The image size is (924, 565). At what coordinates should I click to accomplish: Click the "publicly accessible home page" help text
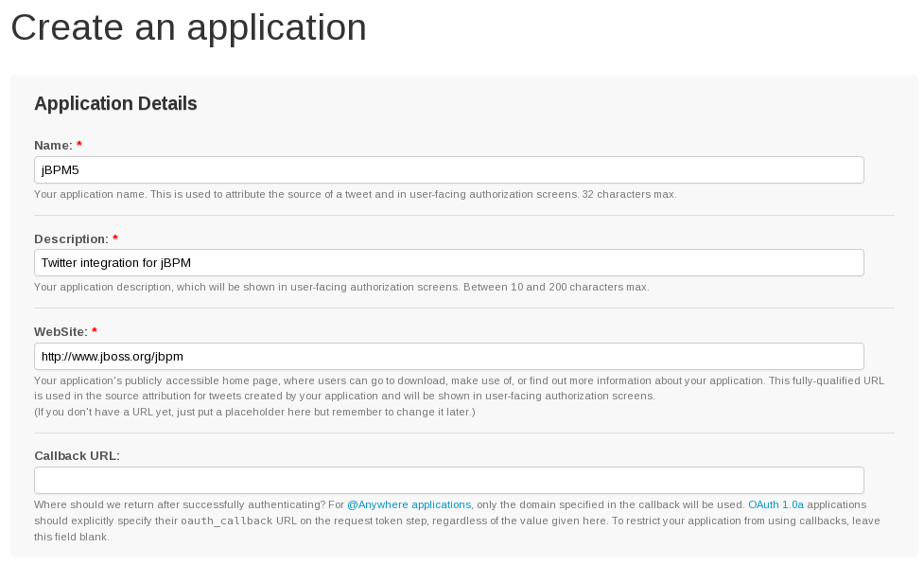[231, 380]
